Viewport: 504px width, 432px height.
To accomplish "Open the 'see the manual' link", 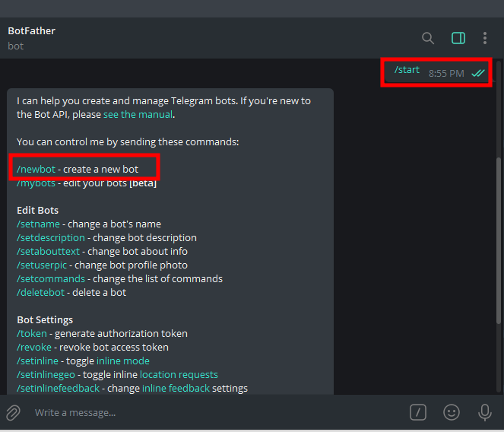I will pos(138,115).
